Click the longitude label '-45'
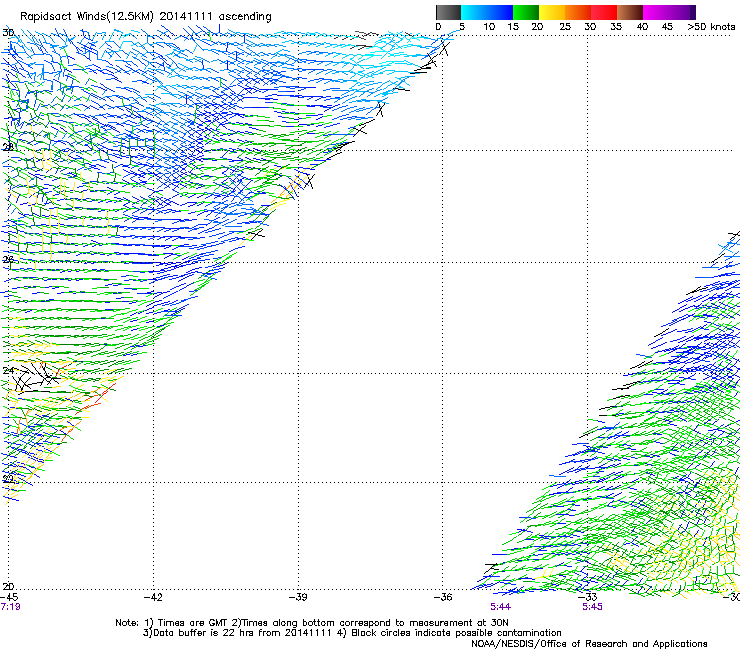The image size is (740, 650). [x=9, y=597]
